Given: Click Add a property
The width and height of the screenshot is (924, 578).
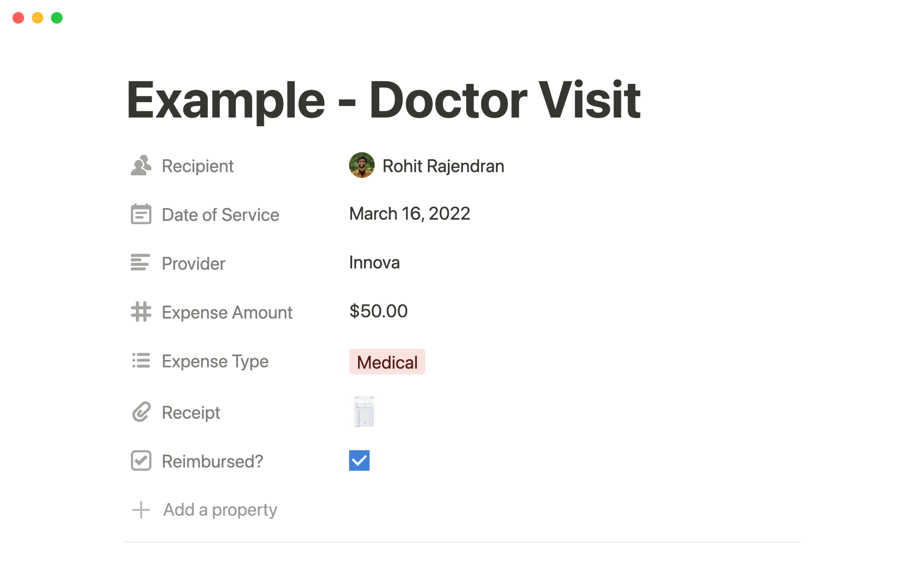Looking at the screenshot, I should pos(220,510).
